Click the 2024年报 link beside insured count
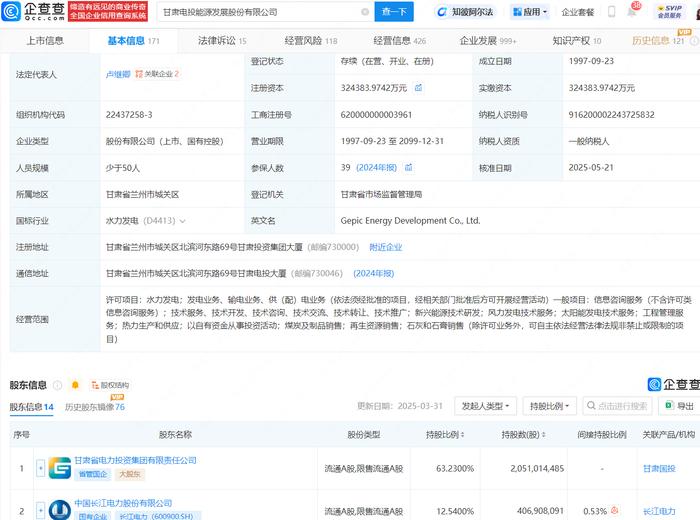 [x=376, y=167]
